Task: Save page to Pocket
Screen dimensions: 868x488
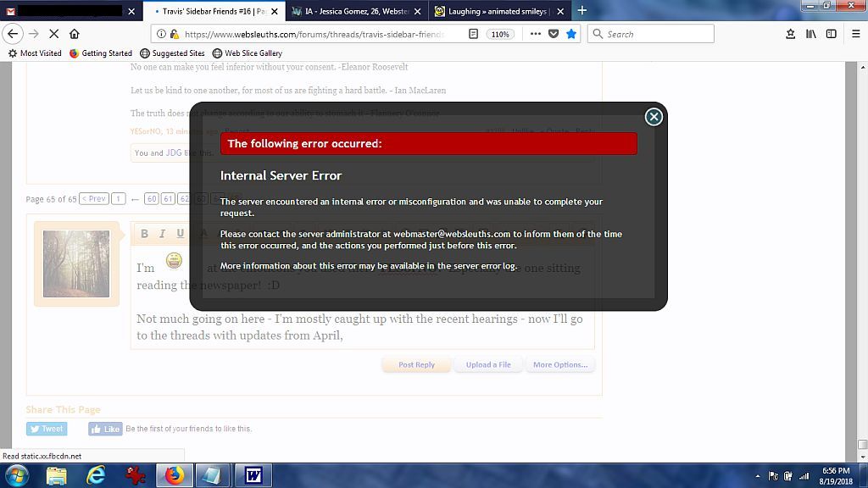Action: click(x=554, y=34)
